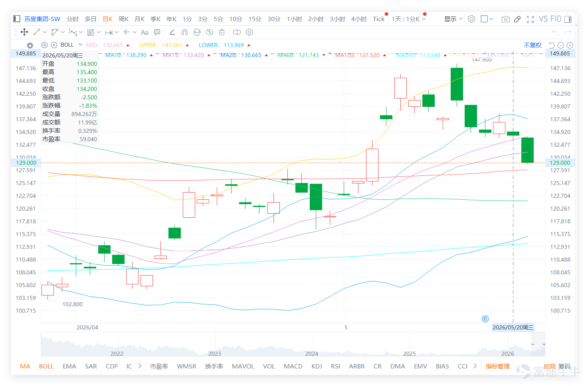Redo the last drawing action

point(568,32)
